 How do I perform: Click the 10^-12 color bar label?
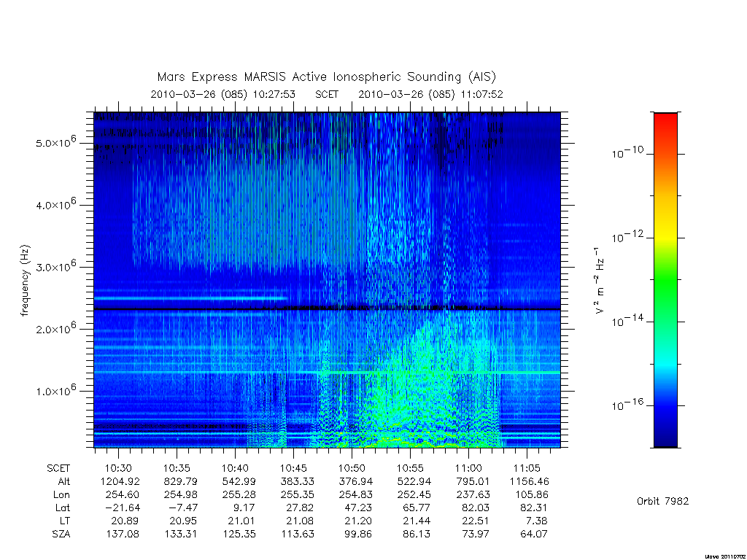[x=627, y=236]
